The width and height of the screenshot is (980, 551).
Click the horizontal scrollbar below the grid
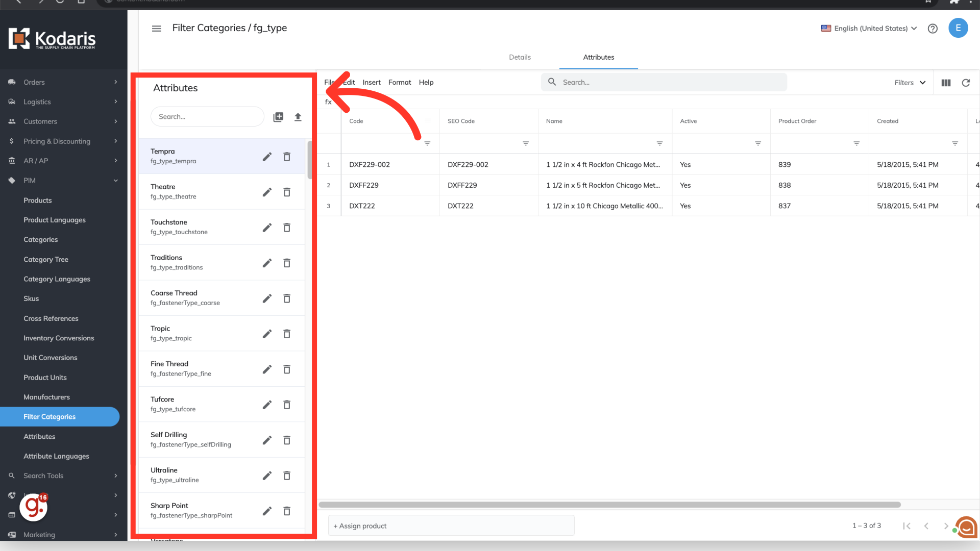(x=609, y=505)
